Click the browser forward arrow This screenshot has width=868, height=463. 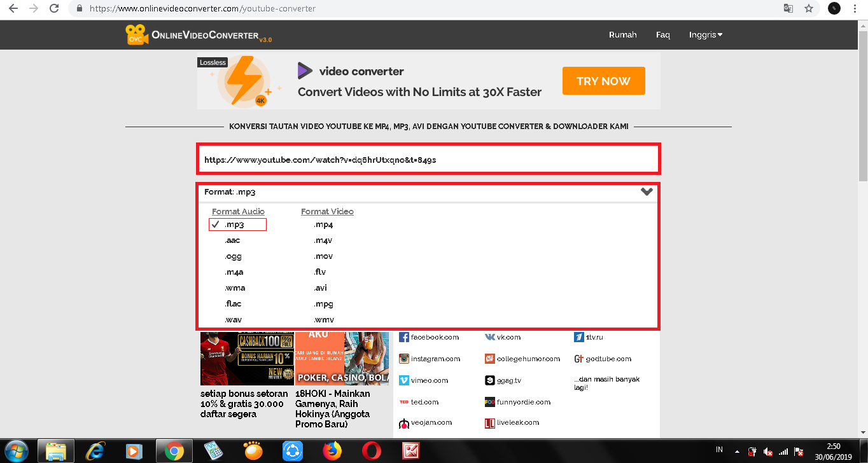click(34, 9)
